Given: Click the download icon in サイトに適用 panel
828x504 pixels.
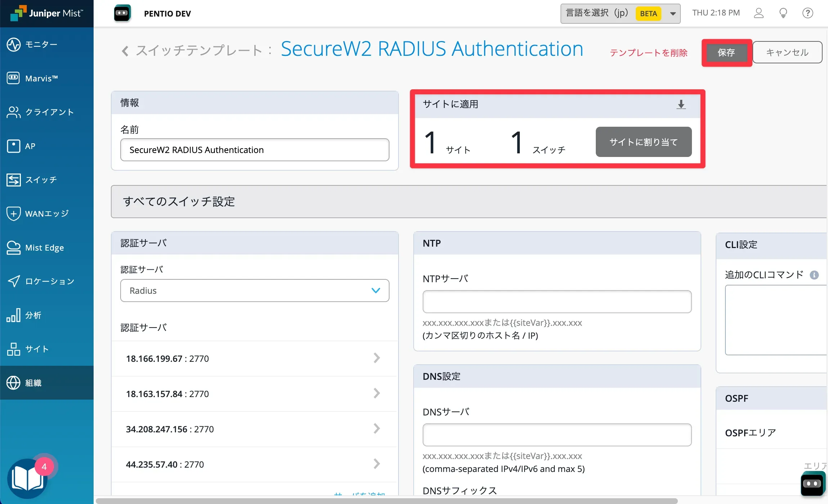Looking at the screenshot, I should point(681,104).
